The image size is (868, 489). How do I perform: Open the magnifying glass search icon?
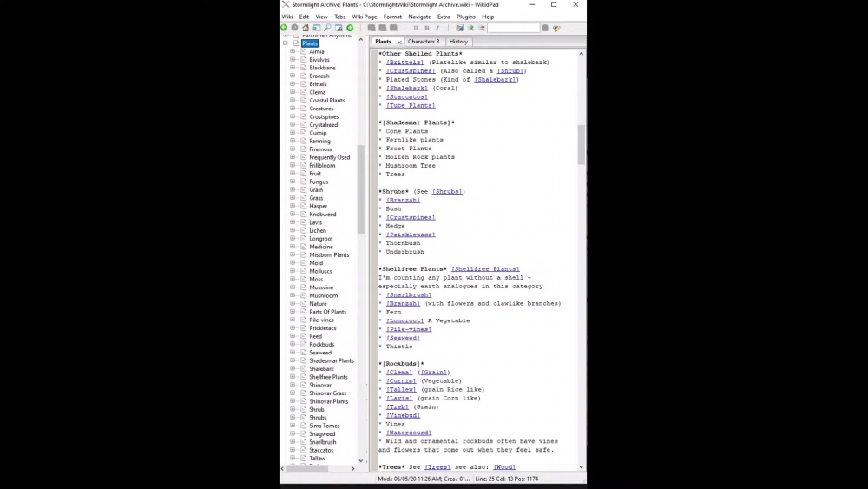coord(328,28)
